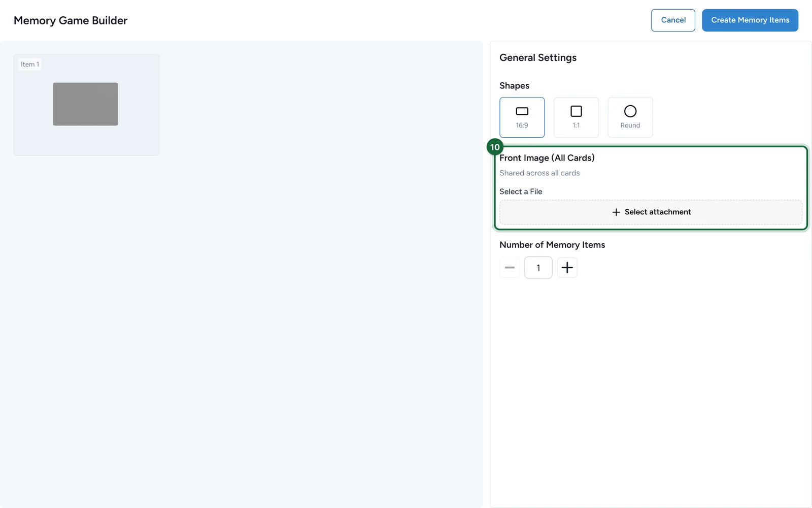The width and height of the screenshot is (812, 508).
Task: Click the plus icon beside Select attachment
Action: [616, 212]
